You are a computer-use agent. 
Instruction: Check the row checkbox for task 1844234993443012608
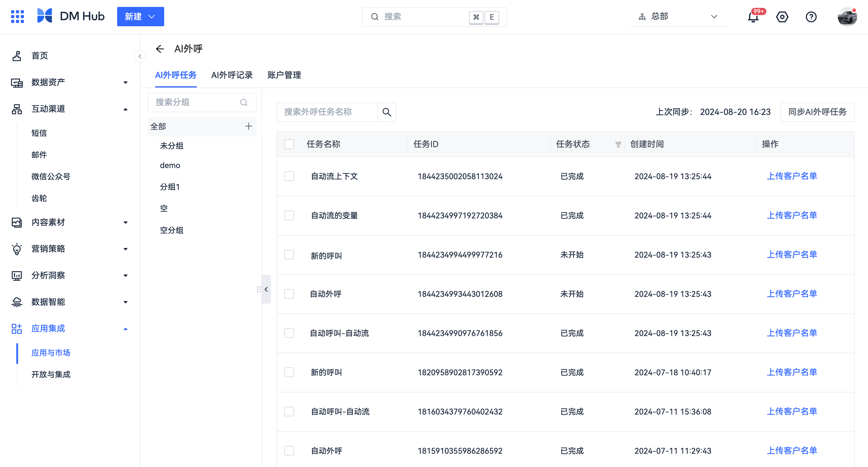pyautogui.click(x=289, y=294)
